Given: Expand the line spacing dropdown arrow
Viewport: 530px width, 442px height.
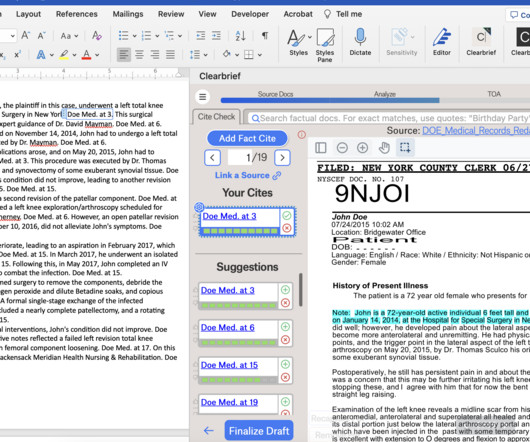Looking at the screenshot, I should [206, 55].
